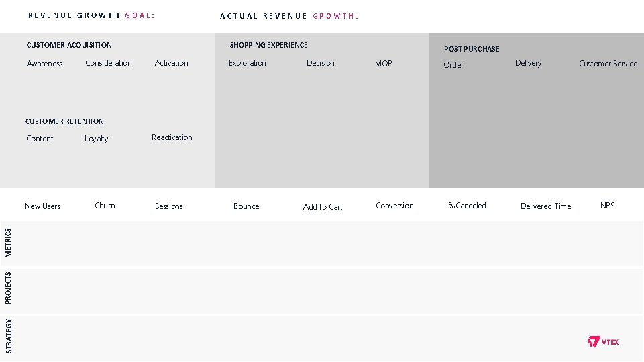Select the Post Purchase section heading
Screen dimensions: 644x362
pos(472,49)
